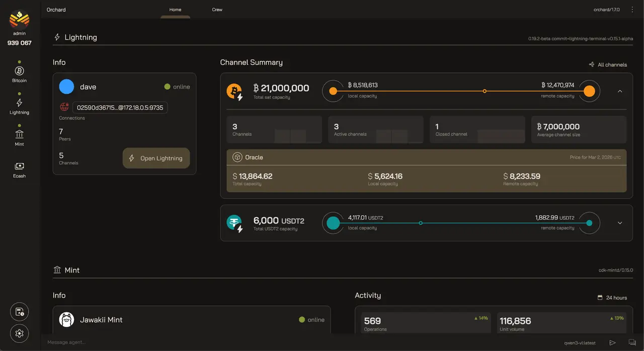Click the 8,518,613 local capacity value
This screenshot has width=644, height=351.
click(x=363, y=85)
